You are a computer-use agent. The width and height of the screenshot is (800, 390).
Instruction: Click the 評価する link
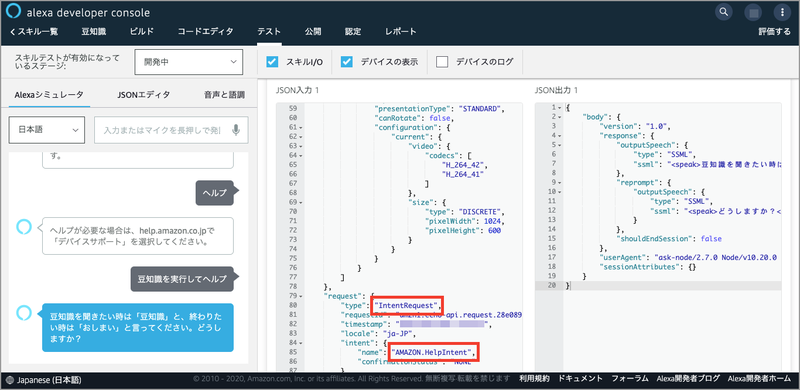[774, 32]
